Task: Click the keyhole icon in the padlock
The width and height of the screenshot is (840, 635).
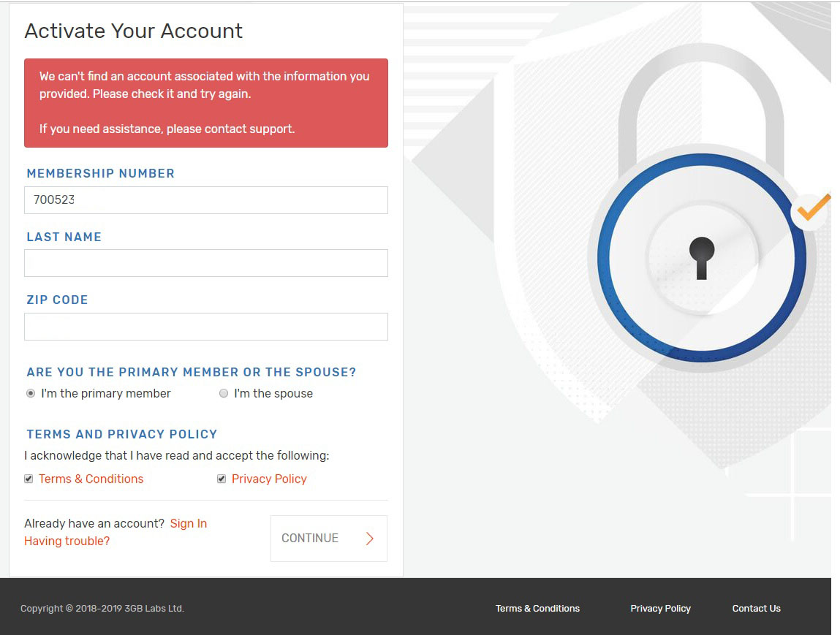Action: (x=702, y=257)
